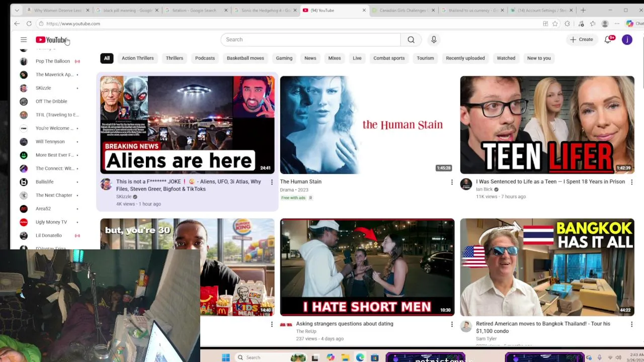This screenshot has height=362, width=644.
Task: Play the Aliens are here thumbnail
Action: pos(187,125)
